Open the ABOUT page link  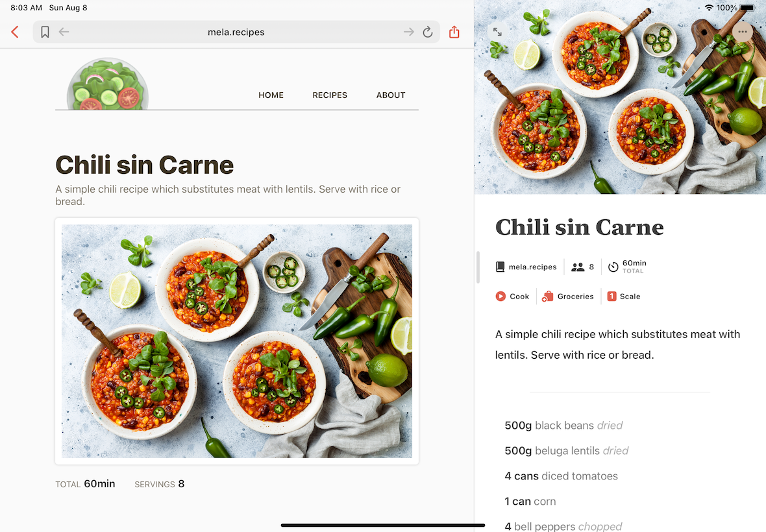pos(391,95)
